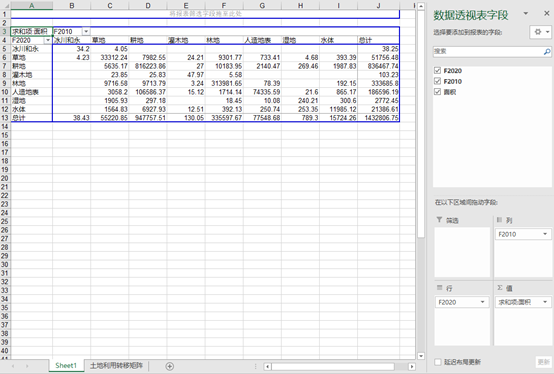Select cell value 74335.59
This screenshot has height=374, width=554.
[262, 92]
